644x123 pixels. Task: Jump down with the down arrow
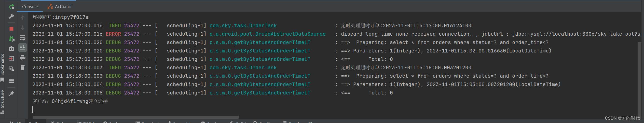23,28
